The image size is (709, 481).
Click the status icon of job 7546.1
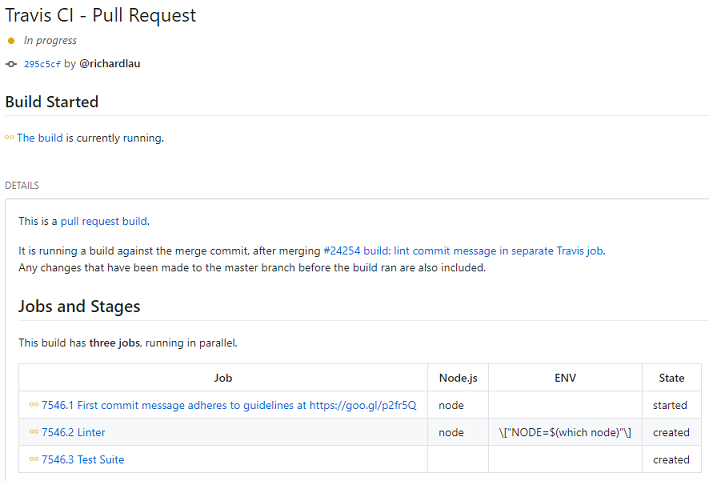(x=33, y=404)
